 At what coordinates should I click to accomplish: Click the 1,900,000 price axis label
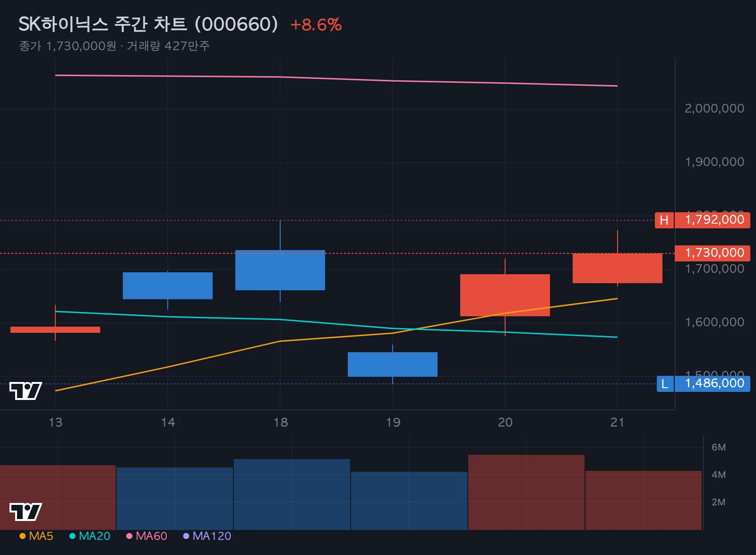[x=714, y=162]
